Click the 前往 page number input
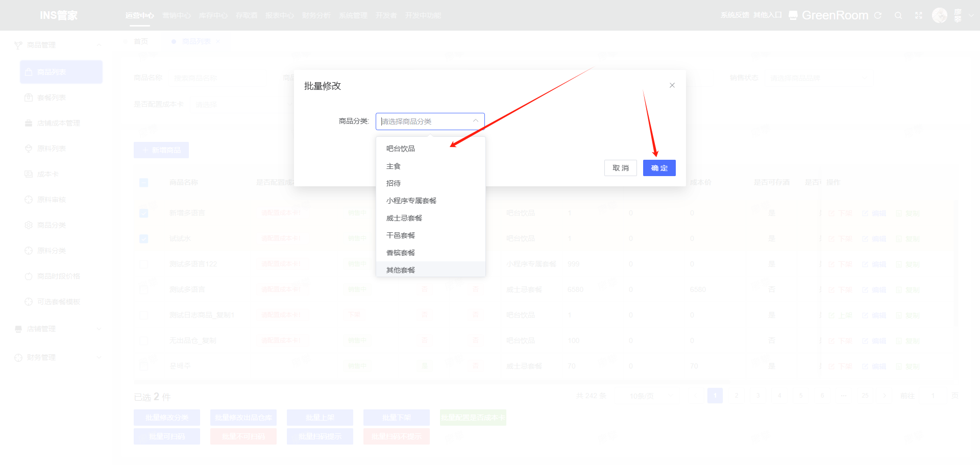The height and width of the screenshot is (465, 980). (x=933, y=396)
